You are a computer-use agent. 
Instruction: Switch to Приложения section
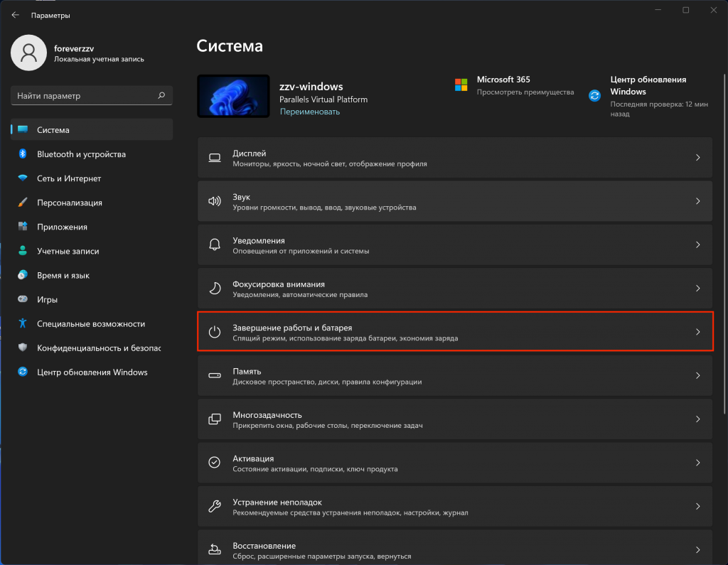(x=92, y=227)
